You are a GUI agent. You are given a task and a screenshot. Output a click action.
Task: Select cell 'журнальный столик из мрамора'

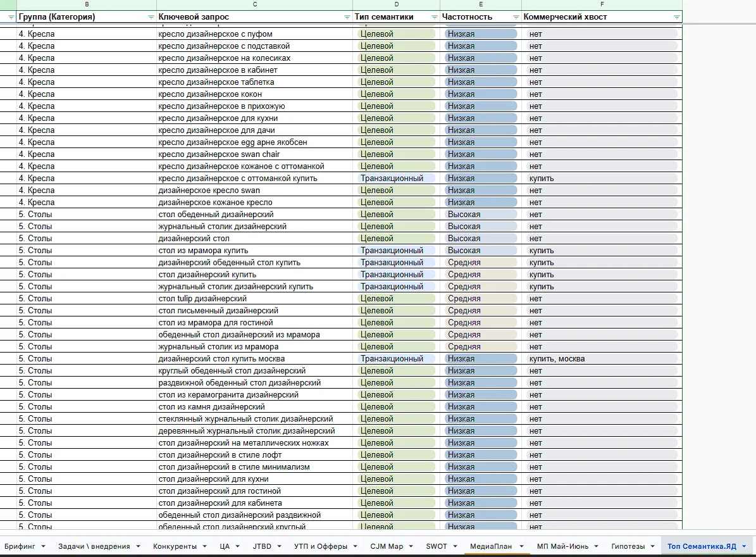(x=254, y=347)
